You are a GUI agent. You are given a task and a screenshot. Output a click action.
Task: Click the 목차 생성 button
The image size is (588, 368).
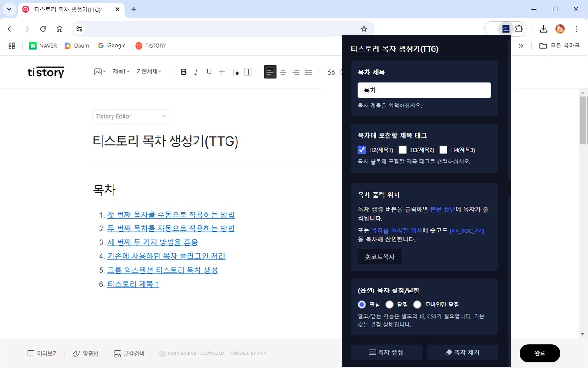coord(386,352)
